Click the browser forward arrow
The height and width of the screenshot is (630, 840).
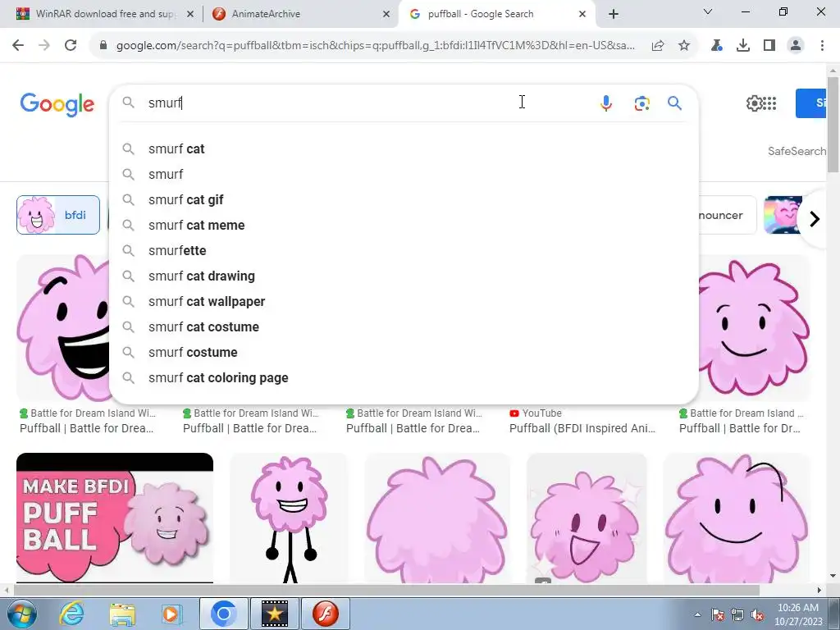(x=44, y=46)
